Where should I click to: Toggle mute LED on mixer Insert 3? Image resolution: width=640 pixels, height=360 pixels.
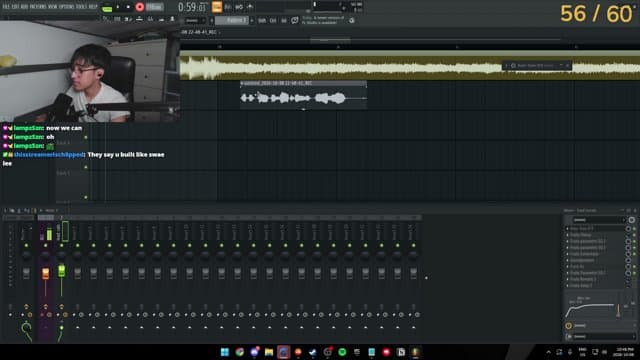(x=78, y=245)
